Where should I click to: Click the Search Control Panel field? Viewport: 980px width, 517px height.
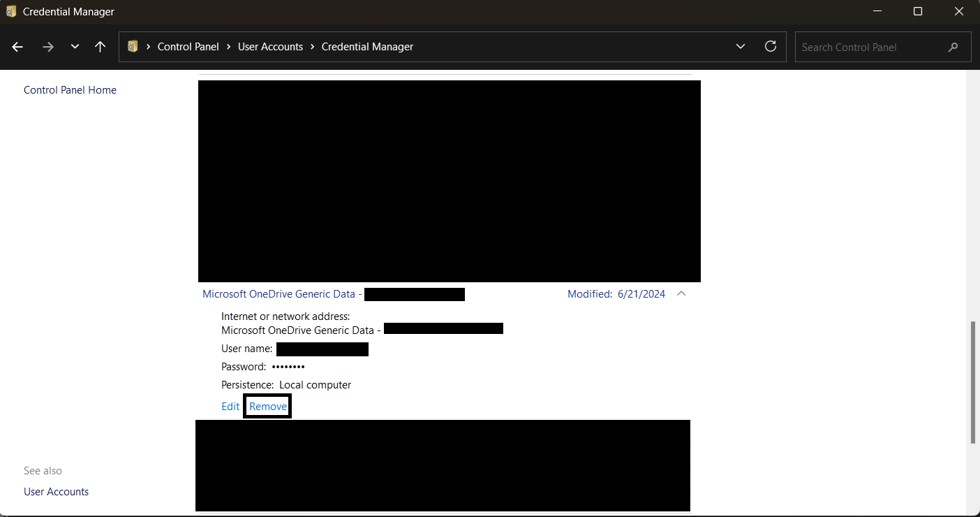(x=883, y=47)
